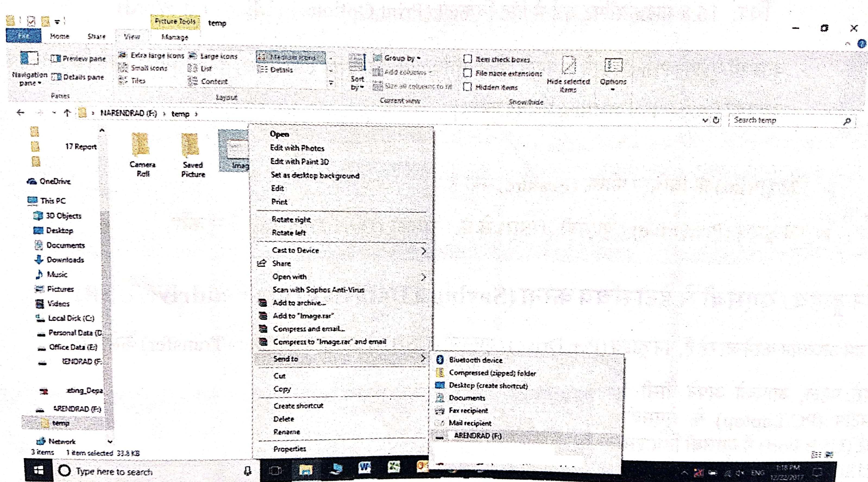
Task: Expand Cast to Device submenu arrow
Action: 424,250
